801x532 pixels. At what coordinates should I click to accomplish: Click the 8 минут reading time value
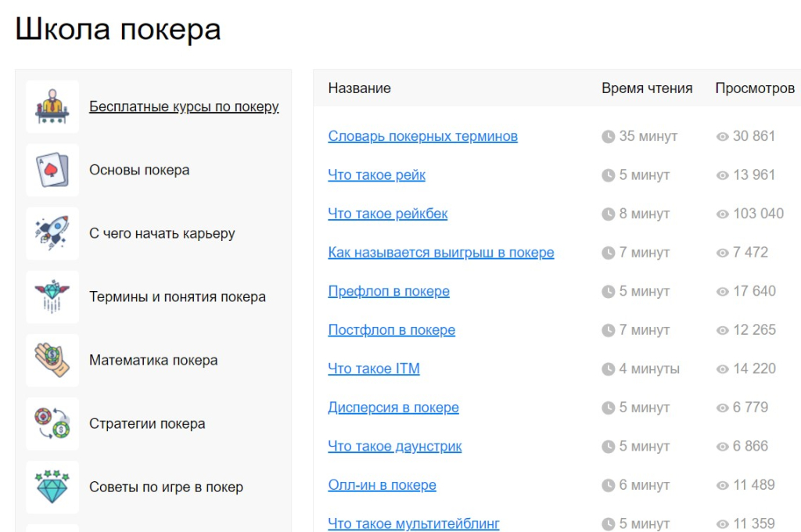coord(645,214)
